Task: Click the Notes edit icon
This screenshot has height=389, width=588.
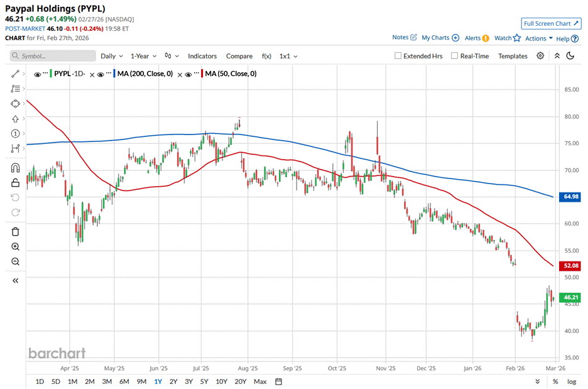Action: click(x=413, y=37)
